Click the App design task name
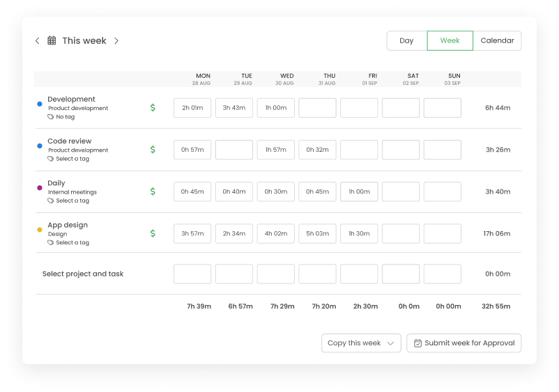Image resolution: width=559 pixels, height=392 pixels. [x=68, y=225]
